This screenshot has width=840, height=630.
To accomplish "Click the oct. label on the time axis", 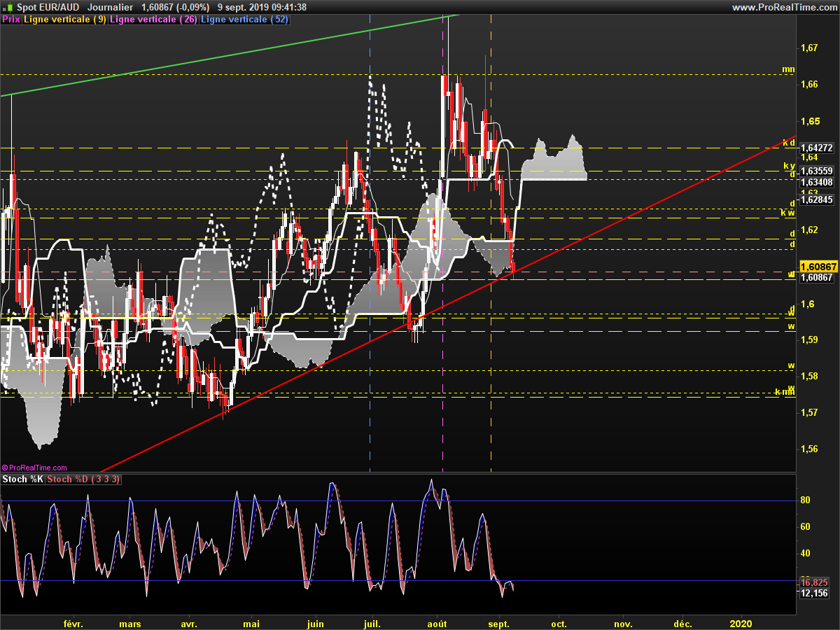I will (559, 623).
